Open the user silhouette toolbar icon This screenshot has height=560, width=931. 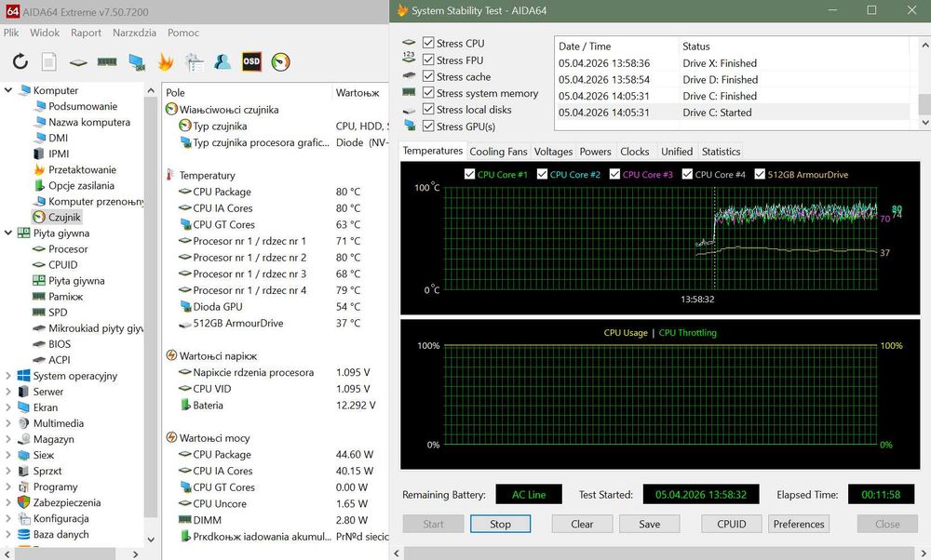[x=223, y=61]
